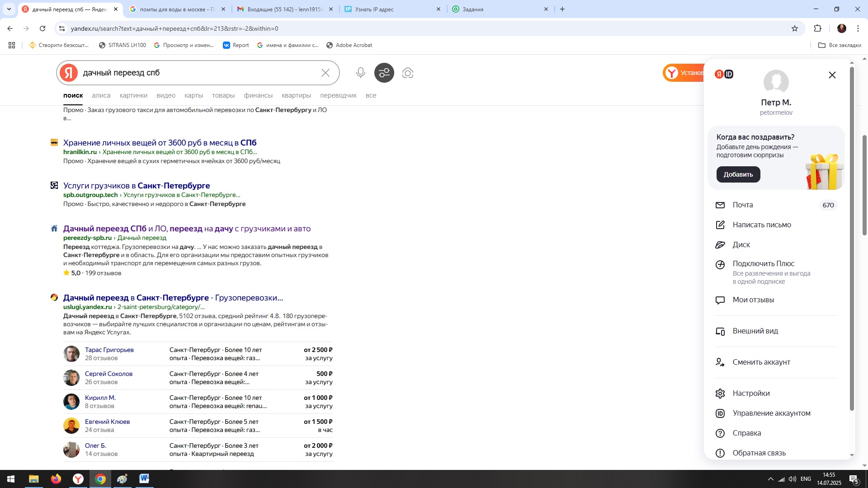Close the Yandex ID account panel
This screenshot has width=868, height=488.
[x=832, y=75]
